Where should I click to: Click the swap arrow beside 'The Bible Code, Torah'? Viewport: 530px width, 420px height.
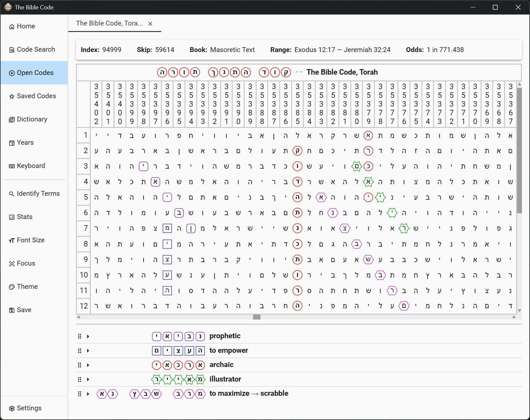tap(299, 72)
